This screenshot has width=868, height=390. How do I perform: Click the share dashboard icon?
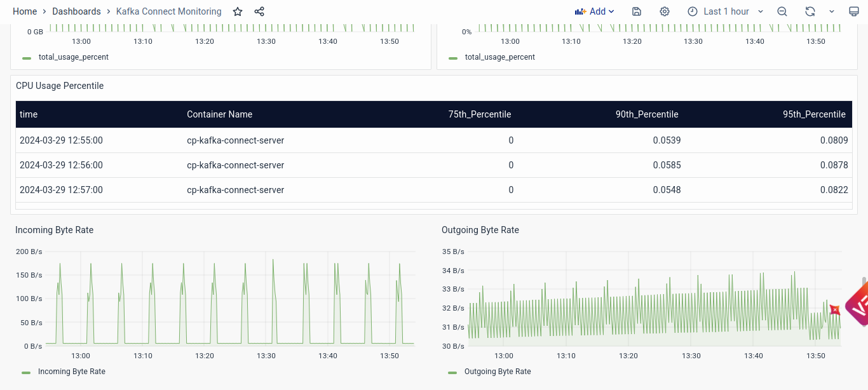click(x=259, y=11)
